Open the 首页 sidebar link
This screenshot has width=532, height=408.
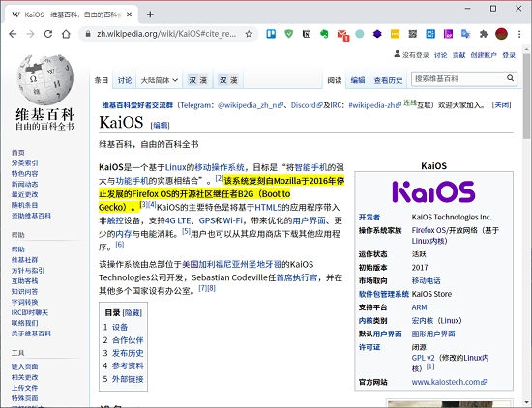18,153
